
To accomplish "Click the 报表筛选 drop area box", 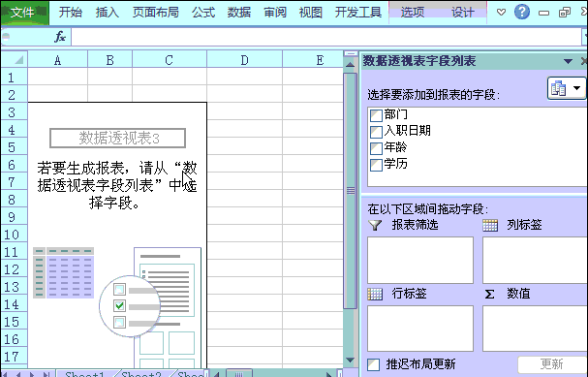I will pyautogui.click(x=420, y=260).
